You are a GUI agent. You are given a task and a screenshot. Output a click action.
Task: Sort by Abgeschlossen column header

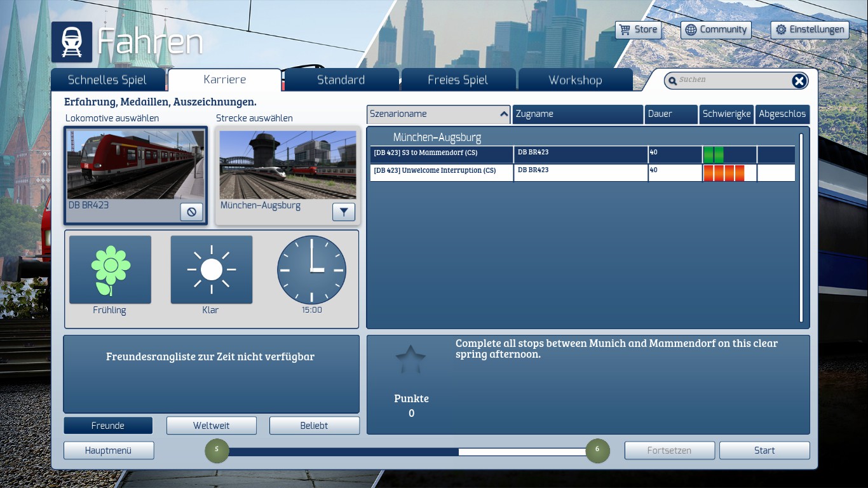[x=782, y=114]
